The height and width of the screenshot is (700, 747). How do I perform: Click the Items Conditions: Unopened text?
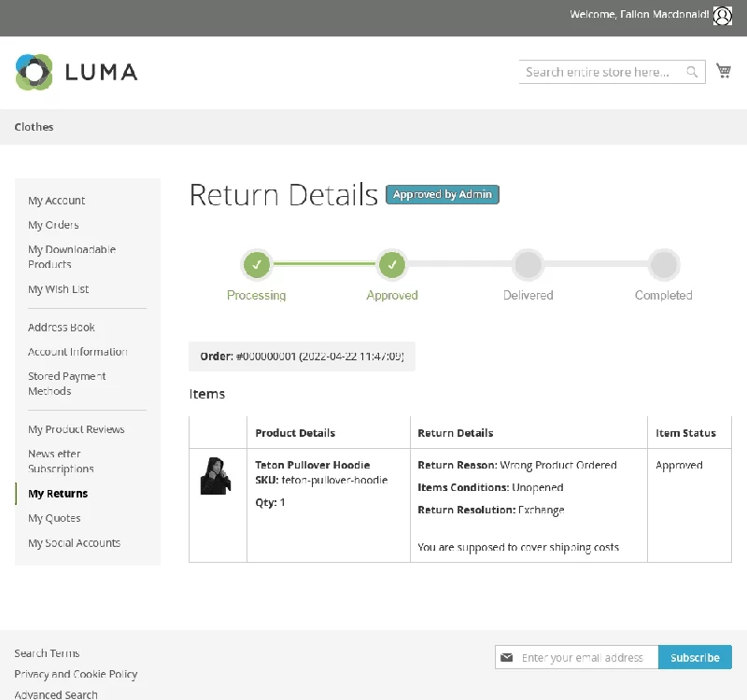(x=490, y=487)
